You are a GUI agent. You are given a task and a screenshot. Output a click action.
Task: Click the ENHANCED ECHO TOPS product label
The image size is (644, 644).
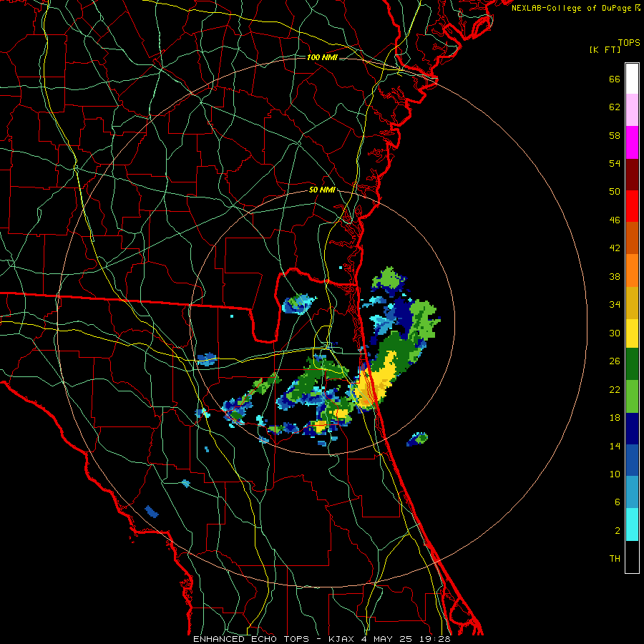[251, 639]
